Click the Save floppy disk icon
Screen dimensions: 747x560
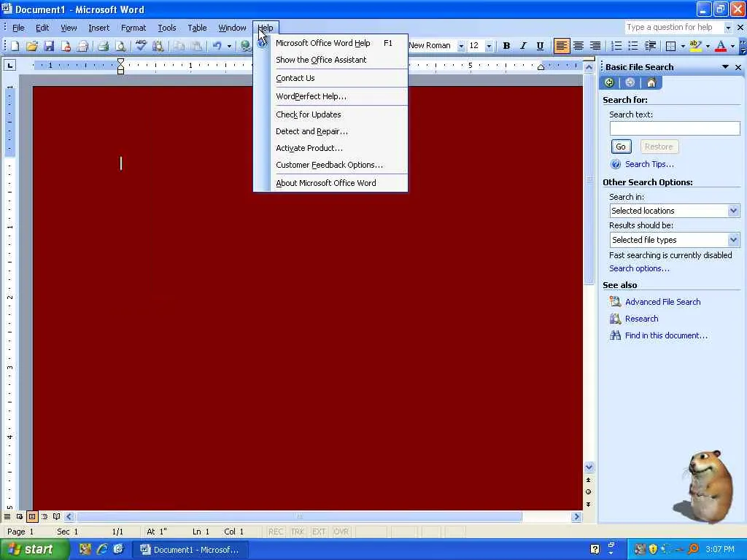coord(49,46)
